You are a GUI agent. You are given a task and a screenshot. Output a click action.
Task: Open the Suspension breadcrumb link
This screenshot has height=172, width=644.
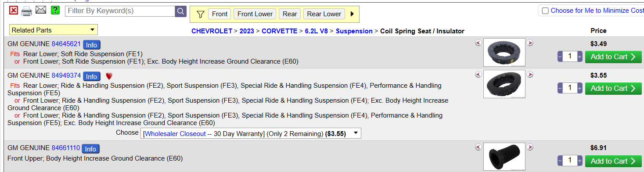coord(354,31)
